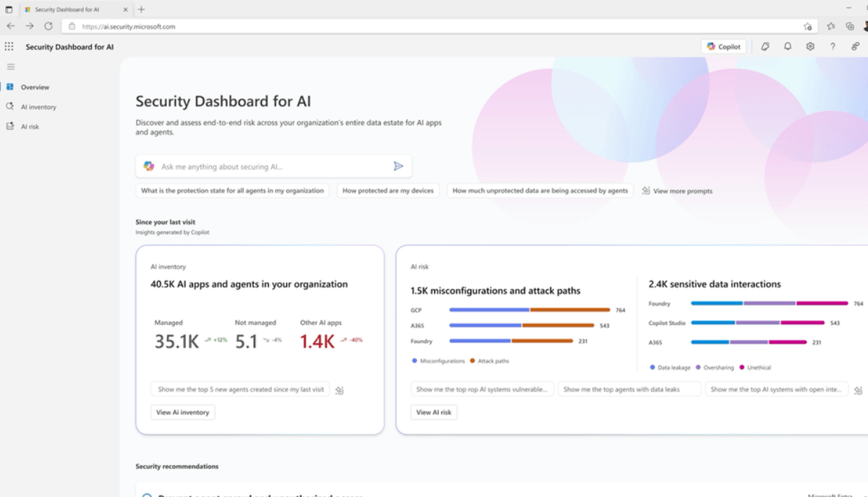The height and width of the screenshot is (497, 868).
Task: Open the app launcher waffle icon
Action: (x=9, y=46)
